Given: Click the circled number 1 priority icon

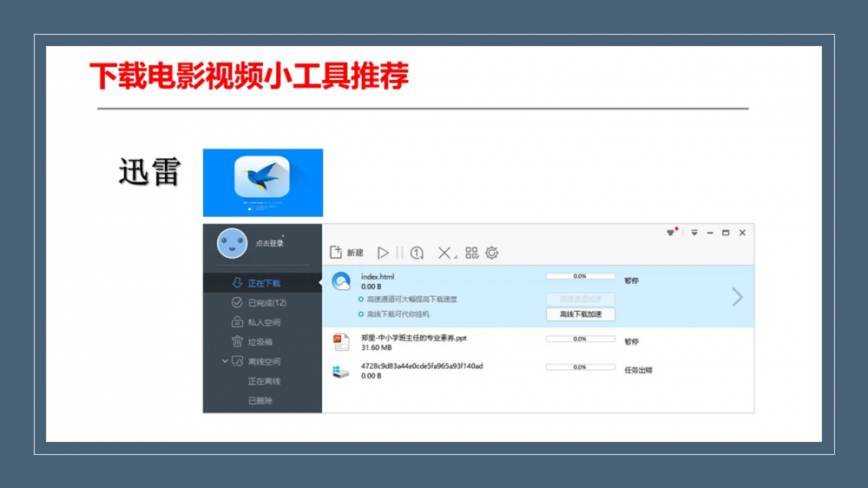Looking at the screenshot, I should (418, 253).
